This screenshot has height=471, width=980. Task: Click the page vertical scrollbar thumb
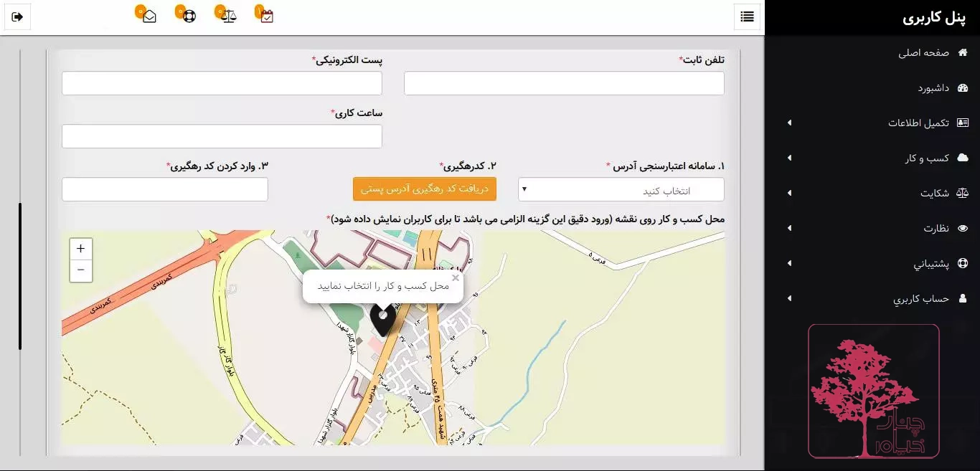(20, 276)
